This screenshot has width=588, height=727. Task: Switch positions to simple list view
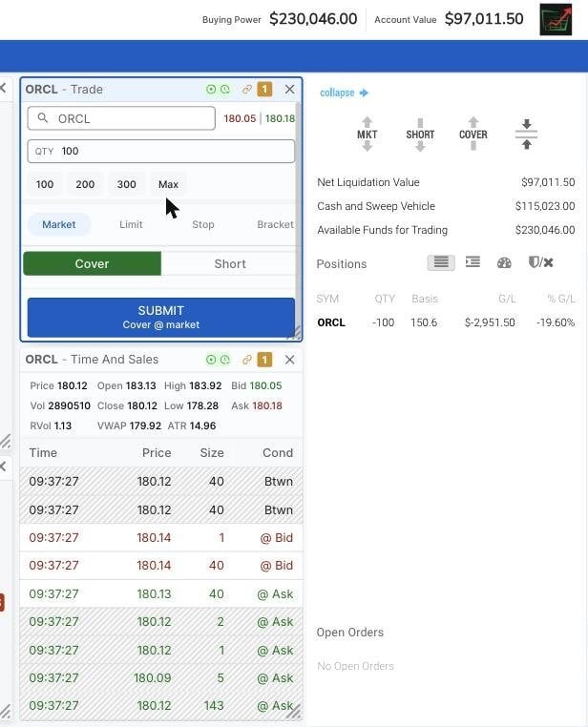click(441, 262)
